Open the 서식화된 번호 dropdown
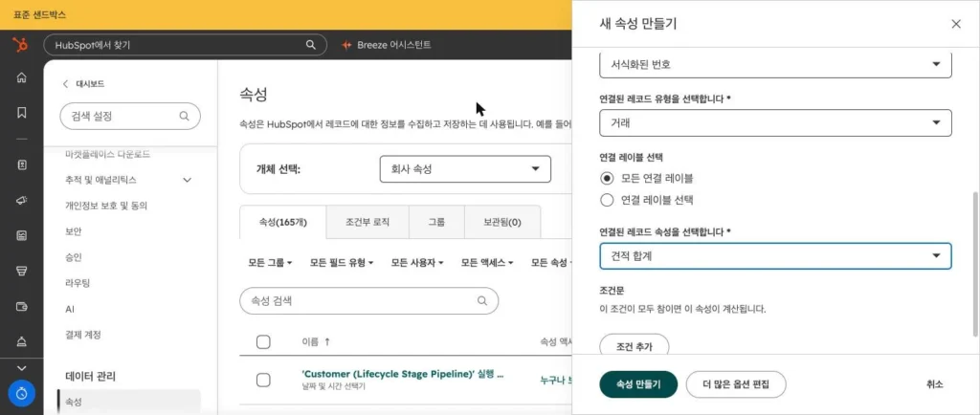The height and width of the screenshot is (415, 980). pos(775,64)
